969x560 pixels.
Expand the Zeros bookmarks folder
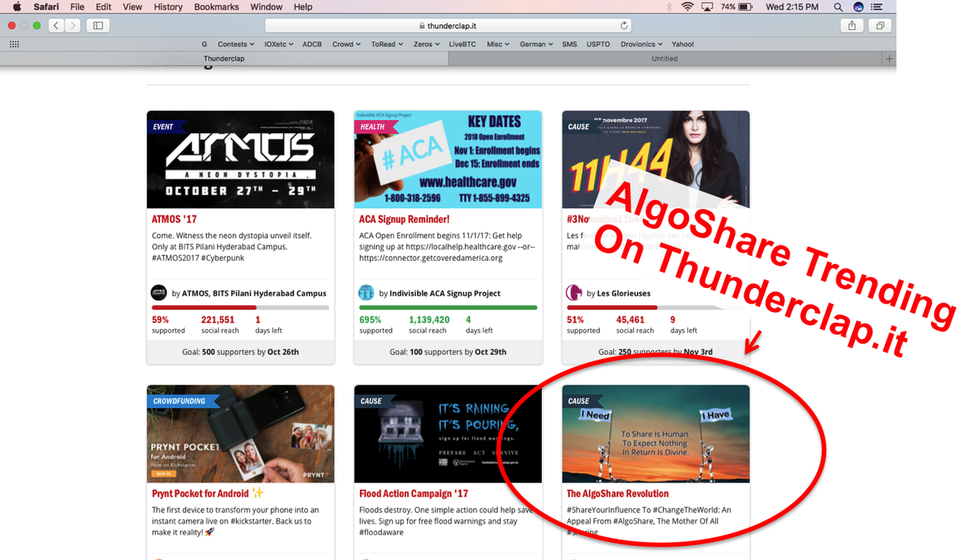[x=426, y=44]
